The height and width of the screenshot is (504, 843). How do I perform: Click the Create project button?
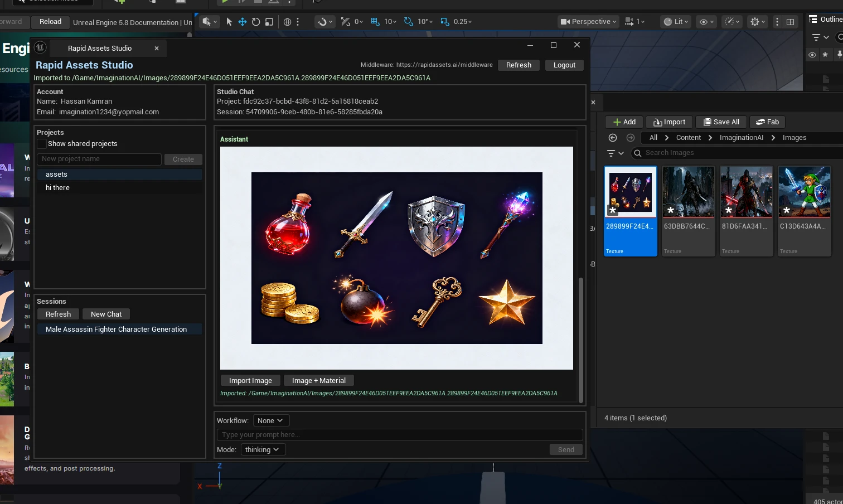(183, 159)
